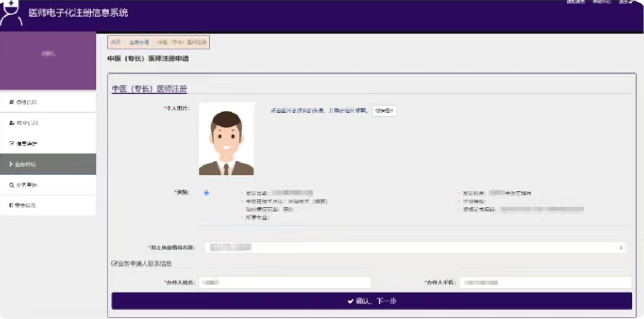Image resolution: width=644 pixels, height=319 pixels.
Task: Open 业务办理 in the breadcrumb
Action: tap(139, 43)
